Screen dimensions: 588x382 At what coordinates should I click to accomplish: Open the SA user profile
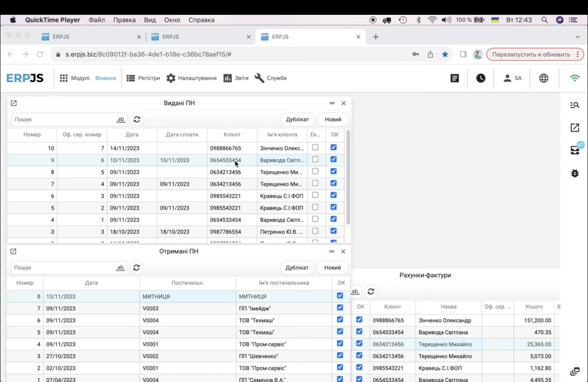click(x=512, y=78)
